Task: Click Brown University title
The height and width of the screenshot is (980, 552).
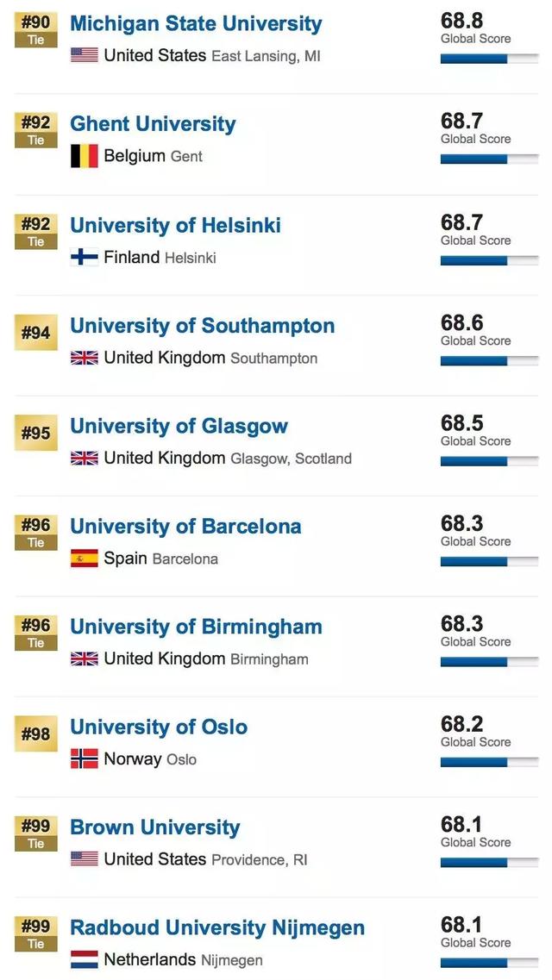Action: 155,827
